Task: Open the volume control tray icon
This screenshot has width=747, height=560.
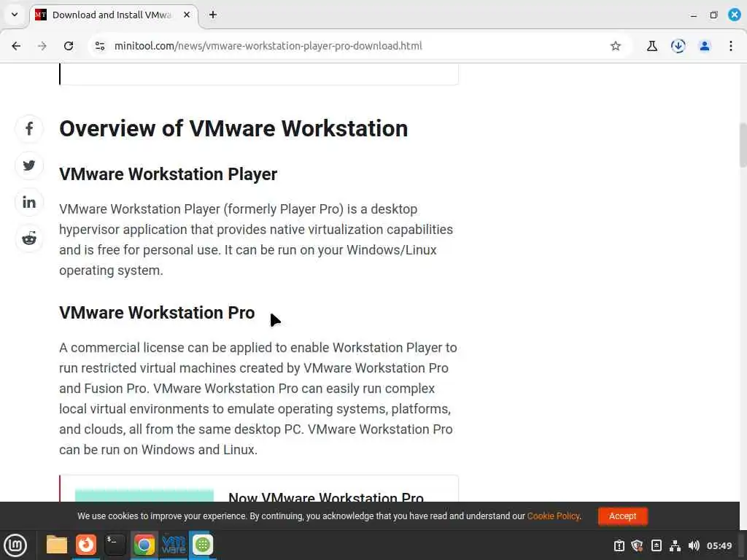Action: [694, 545]
